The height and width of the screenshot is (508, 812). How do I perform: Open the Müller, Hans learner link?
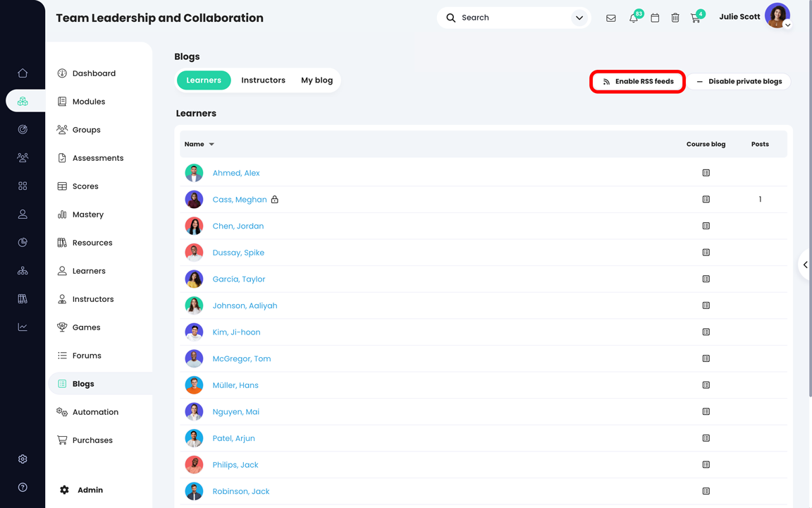pyautogui.click(x=235, y=385)
